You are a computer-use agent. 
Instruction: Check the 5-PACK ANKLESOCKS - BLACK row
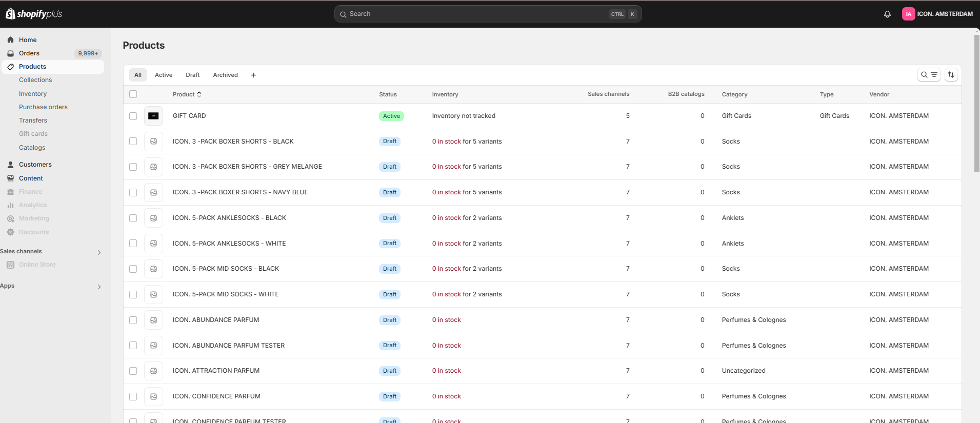click(x=133, y=218)
